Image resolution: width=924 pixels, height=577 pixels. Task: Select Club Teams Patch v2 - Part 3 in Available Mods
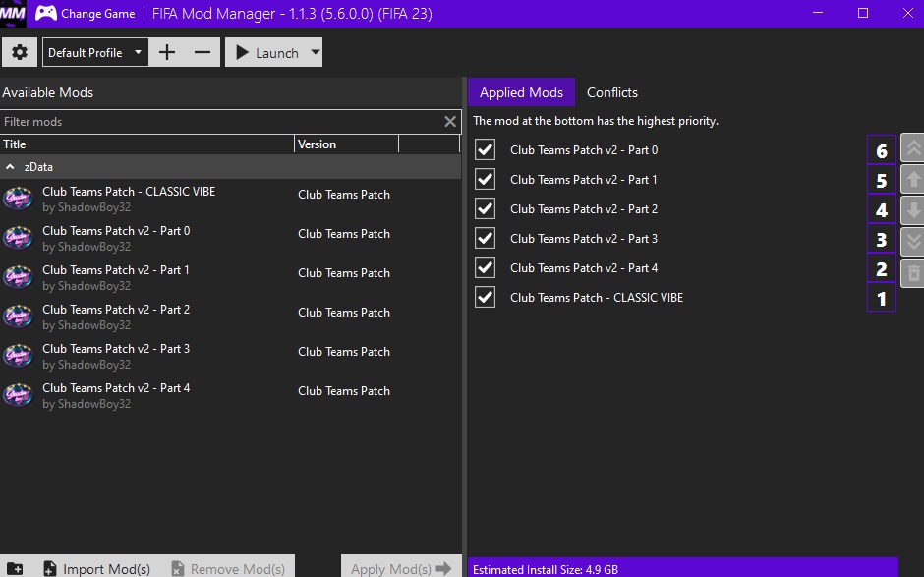coord(230,356)
